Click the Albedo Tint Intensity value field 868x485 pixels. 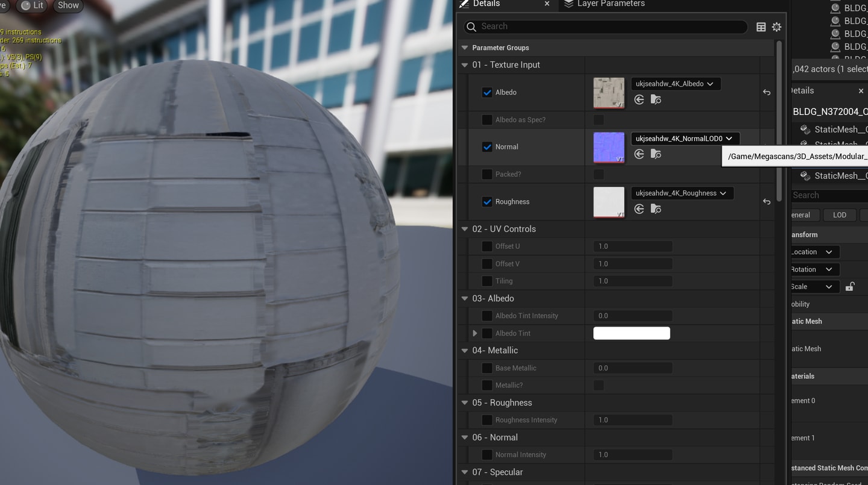click(633, 316)
